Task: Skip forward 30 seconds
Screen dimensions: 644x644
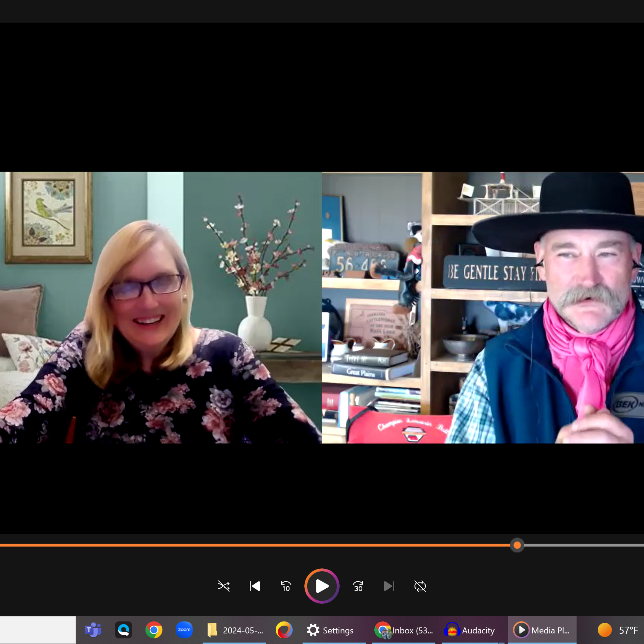Action: 358,586
